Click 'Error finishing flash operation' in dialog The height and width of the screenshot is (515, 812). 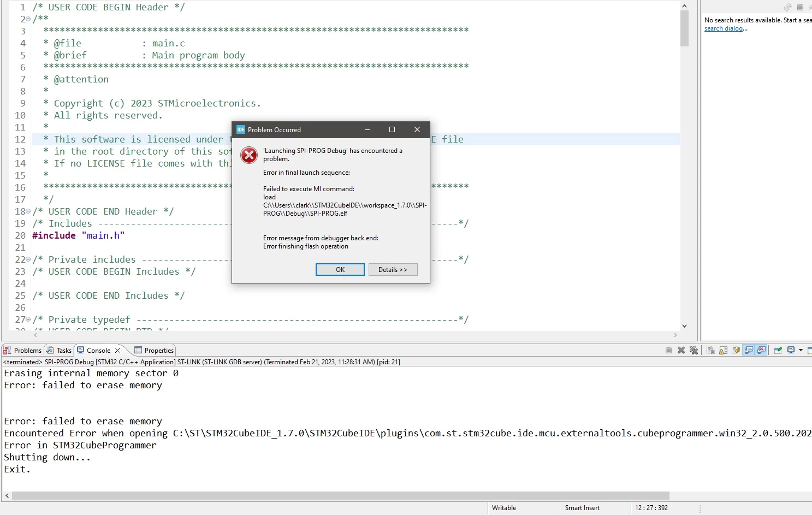click(x=306, y=246)
